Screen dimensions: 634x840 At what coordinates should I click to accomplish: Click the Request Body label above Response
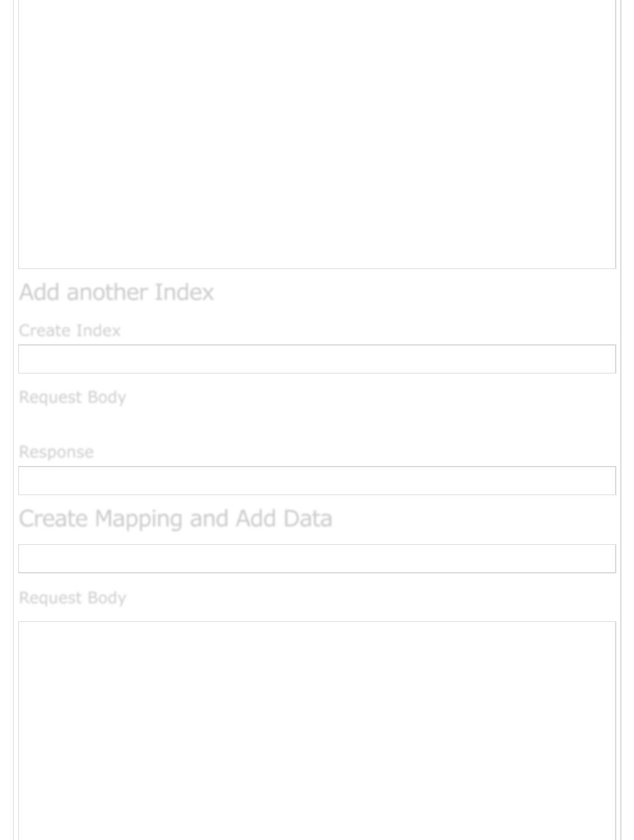73,397
